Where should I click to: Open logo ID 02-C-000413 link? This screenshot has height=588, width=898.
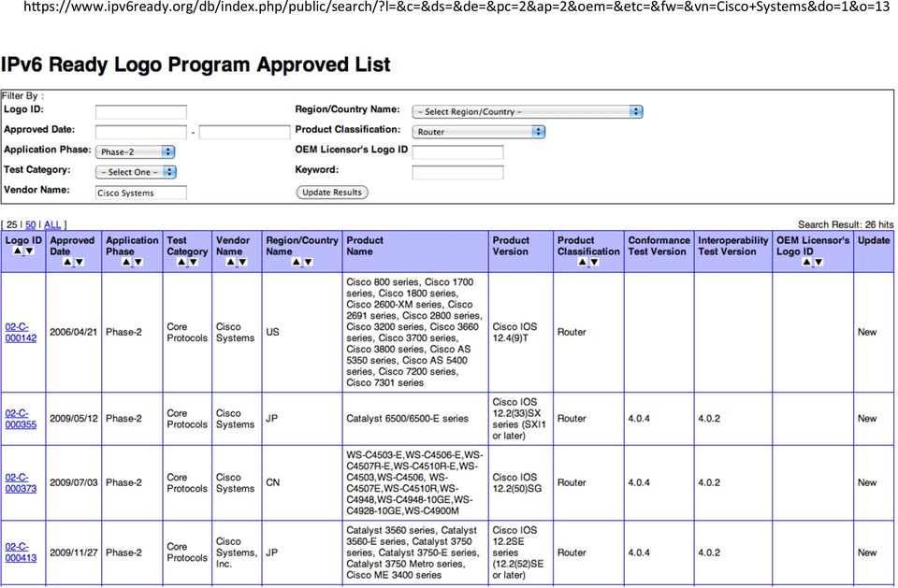21,552
